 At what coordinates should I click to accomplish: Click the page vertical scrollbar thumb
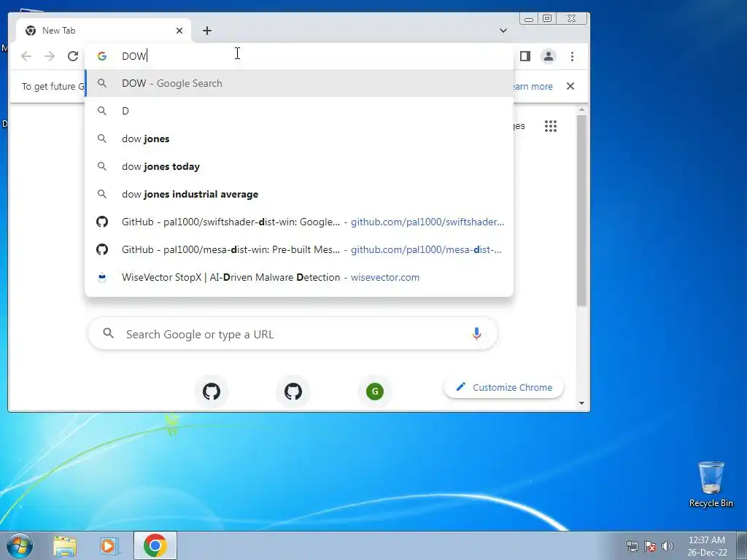(581, 209)
